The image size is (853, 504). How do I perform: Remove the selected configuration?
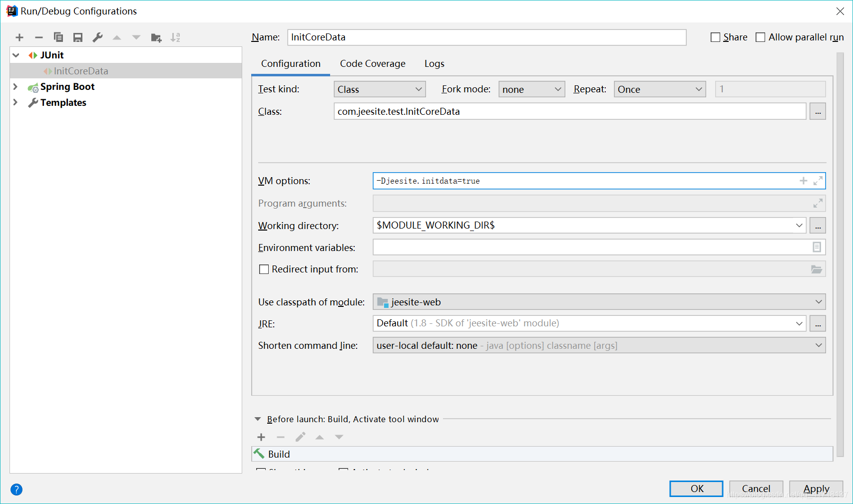click(39, 37)
